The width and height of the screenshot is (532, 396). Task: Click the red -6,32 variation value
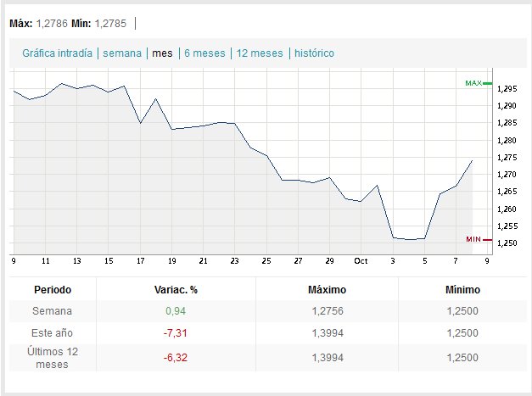tap(176, 358)
